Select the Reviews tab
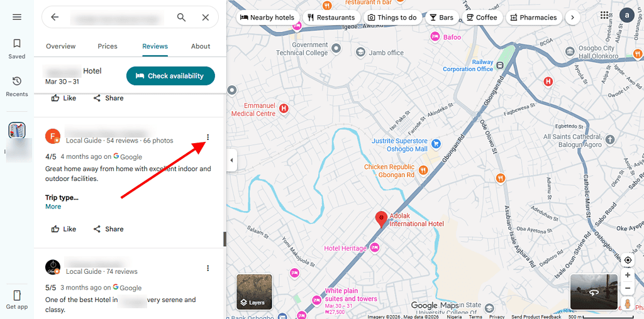The height and width of the screenshot is (319, 644). click(155, 46)
